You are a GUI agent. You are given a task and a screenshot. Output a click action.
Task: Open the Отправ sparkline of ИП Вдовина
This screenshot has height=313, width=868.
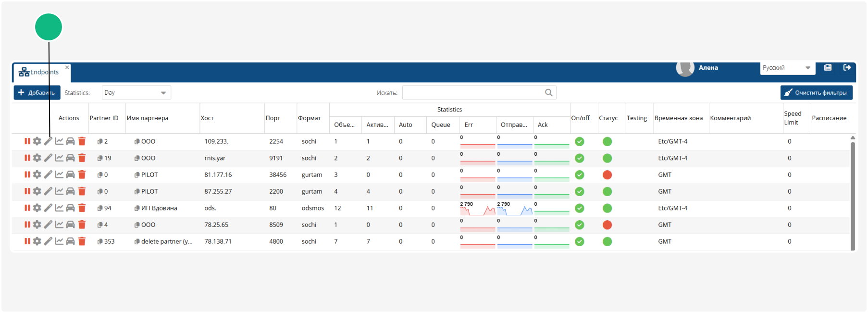point(515,209)
